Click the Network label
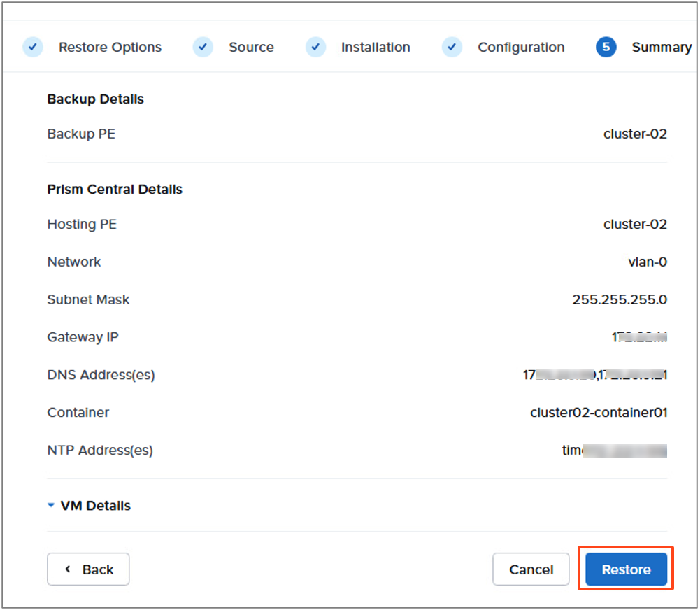This screenshot has height=610, width=700. coord(74,262)
